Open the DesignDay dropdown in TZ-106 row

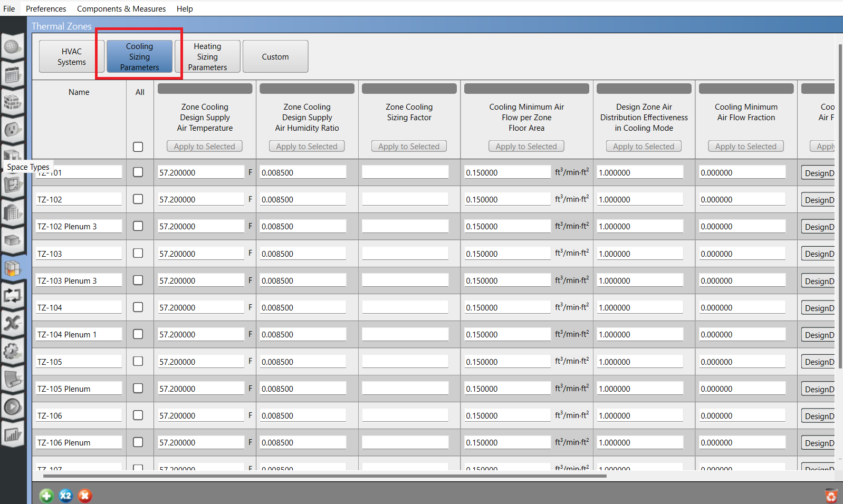click(818, 416)
